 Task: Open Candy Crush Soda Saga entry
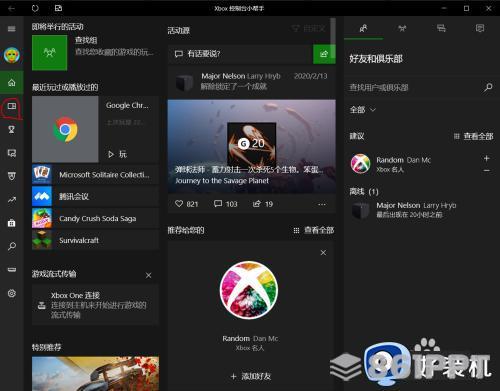tap(95, 219)
